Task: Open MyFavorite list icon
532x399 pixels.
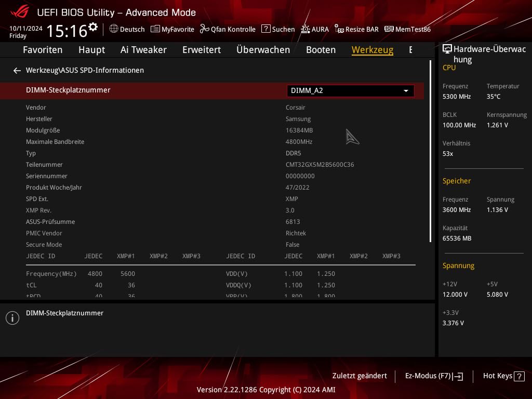Action: tap(155, 29)
